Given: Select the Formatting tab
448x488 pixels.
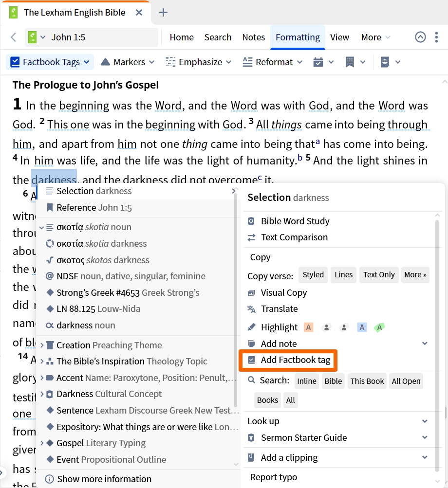Looking at the screenshot, I should [298, 37].
